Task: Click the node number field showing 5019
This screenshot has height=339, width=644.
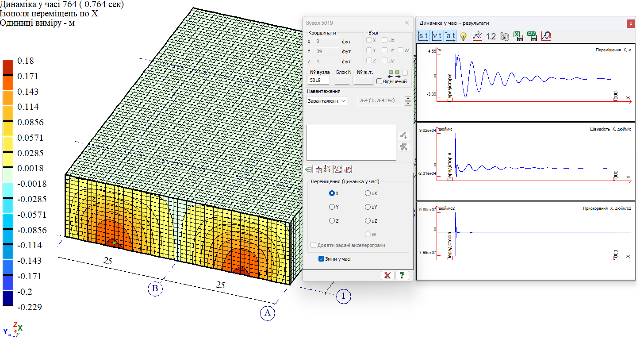Action: [x=318, y=81]
